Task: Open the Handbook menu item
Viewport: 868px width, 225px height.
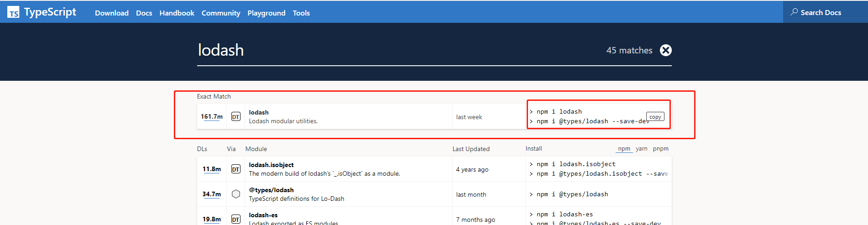Action: click(x=177, y=13)
